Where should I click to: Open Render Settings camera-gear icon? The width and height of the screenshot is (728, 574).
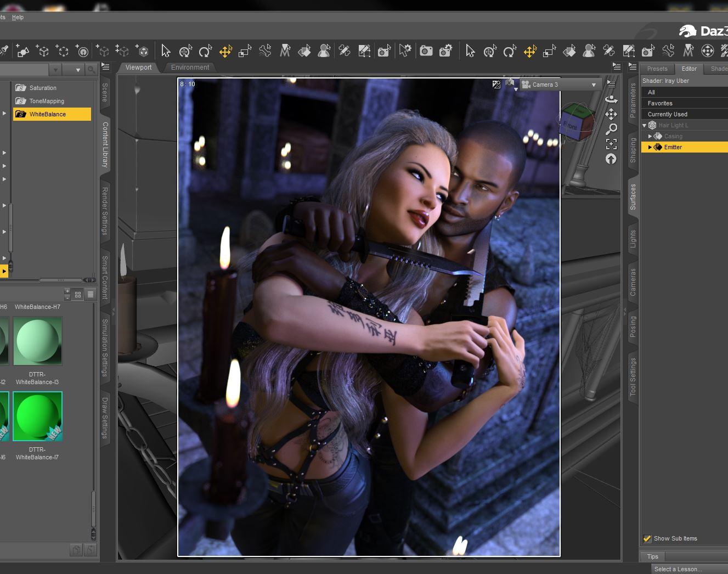click(446, 51)
